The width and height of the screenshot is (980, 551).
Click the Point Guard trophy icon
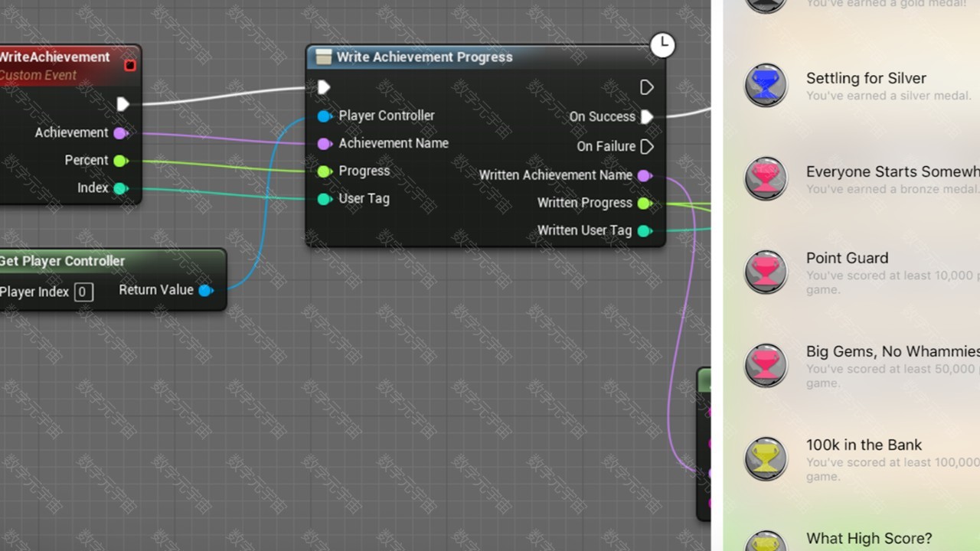(x=766, y=272)
